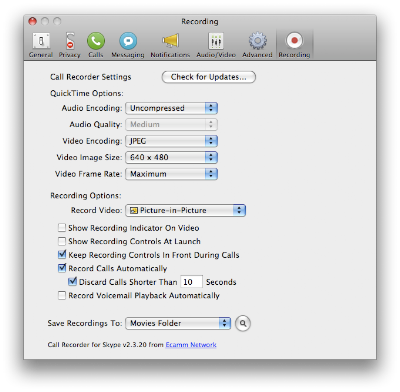This screenshot has width=400, height=392.
Task: Click the Call Recorder Settings heading
Action: (x=91, y=77)
